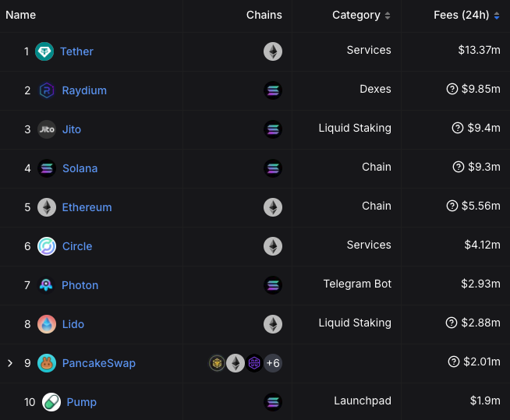Open the Solana protocol link

tap(80, 168)
